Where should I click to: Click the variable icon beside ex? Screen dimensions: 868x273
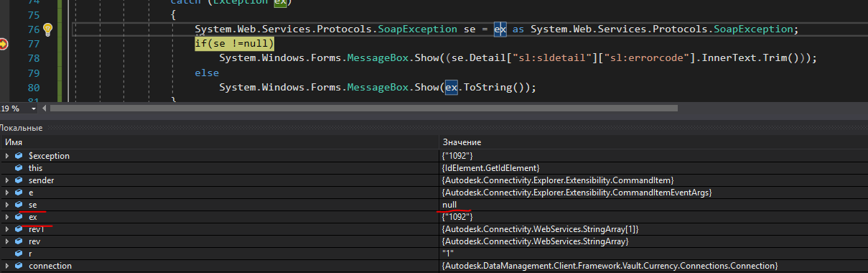coord(19,216)
